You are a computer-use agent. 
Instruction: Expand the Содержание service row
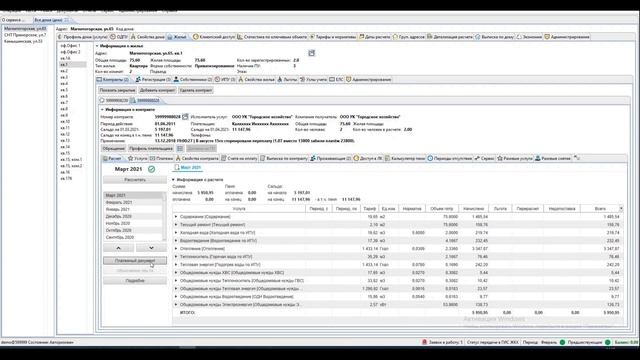coord(176,217)
